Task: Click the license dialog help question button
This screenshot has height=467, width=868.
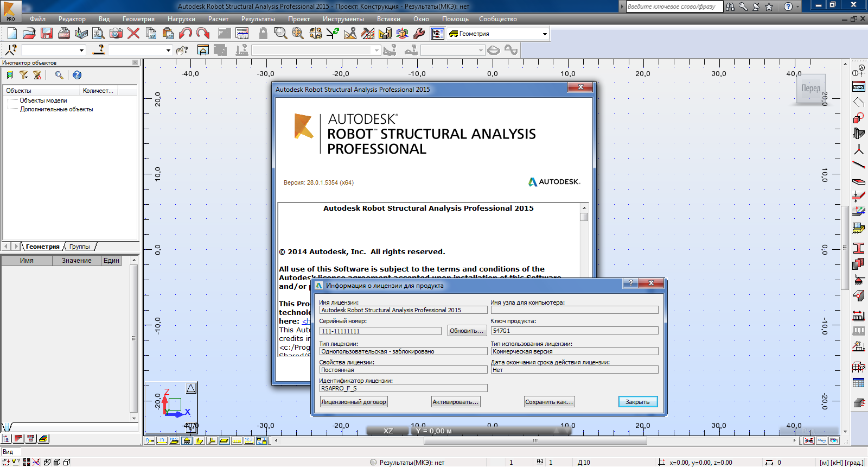Action: pyautogui.click(x=630, y=283)
